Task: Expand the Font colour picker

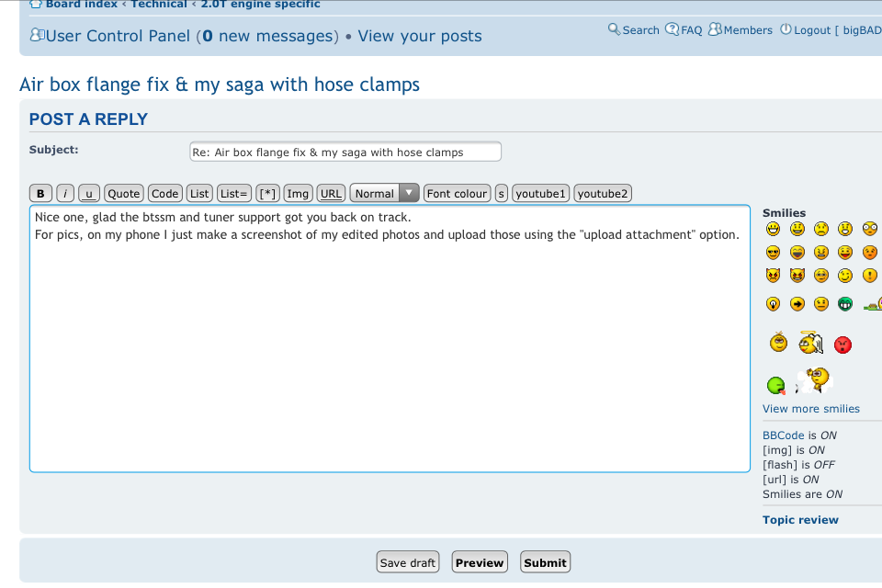Action: coord(457,193)
